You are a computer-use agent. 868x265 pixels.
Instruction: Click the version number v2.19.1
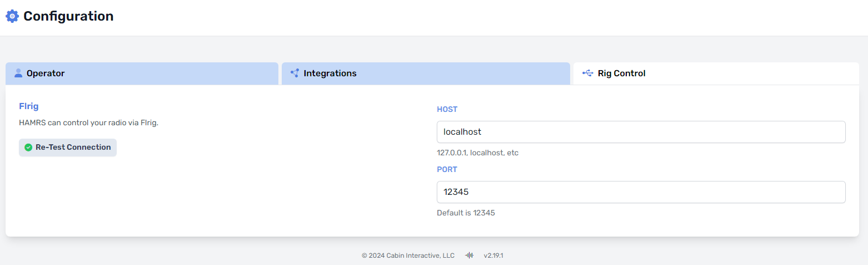493,256
